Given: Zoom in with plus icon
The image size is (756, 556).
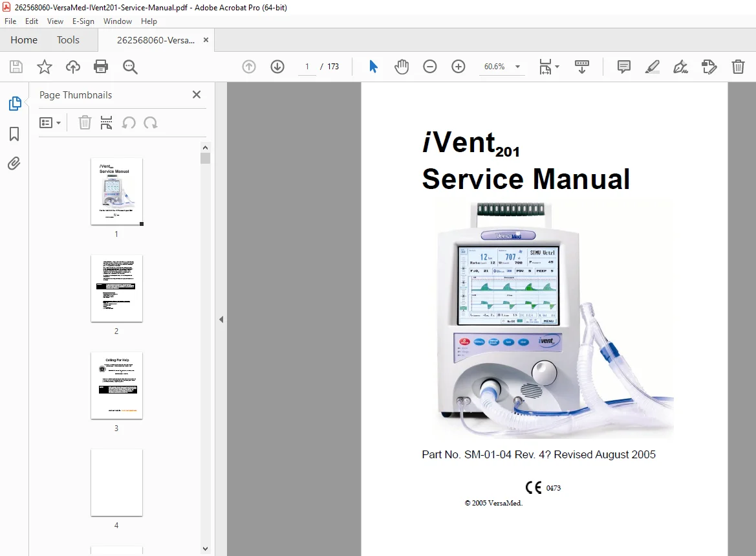Looking at the screenshot, I should pos(458,67).
